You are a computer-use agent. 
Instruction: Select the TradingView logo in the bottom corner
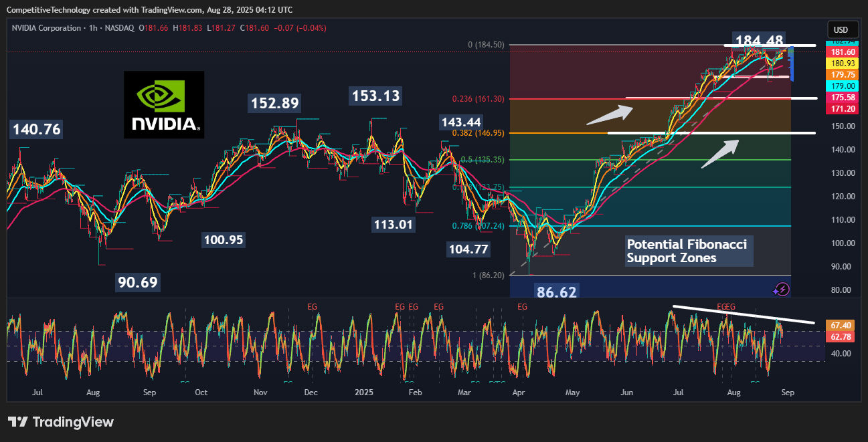[61, 422]
